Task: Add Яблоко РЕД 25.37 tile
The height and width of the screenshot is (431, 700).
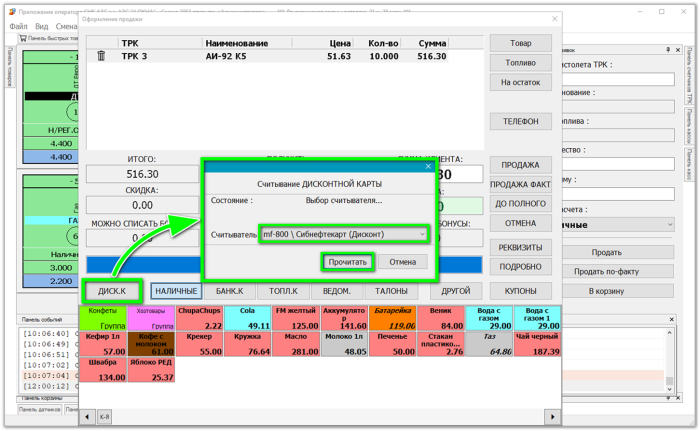Action: (151, 370)
